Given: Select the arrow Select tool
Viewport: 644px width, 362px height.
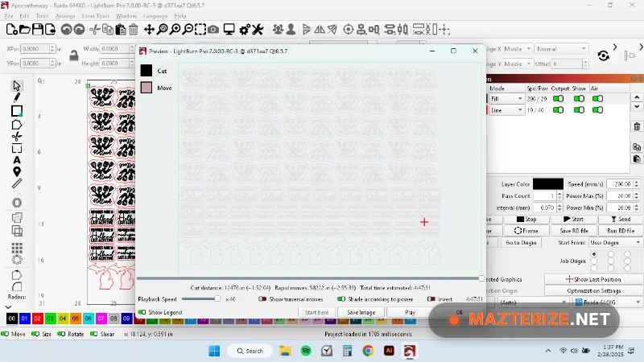Looking at the screenshot, I should (17, 85).
